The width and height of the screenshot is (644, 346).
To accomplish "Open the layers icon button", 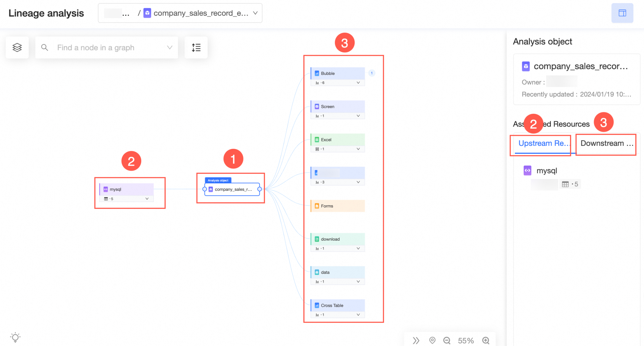I will click(x=17, y=47).
